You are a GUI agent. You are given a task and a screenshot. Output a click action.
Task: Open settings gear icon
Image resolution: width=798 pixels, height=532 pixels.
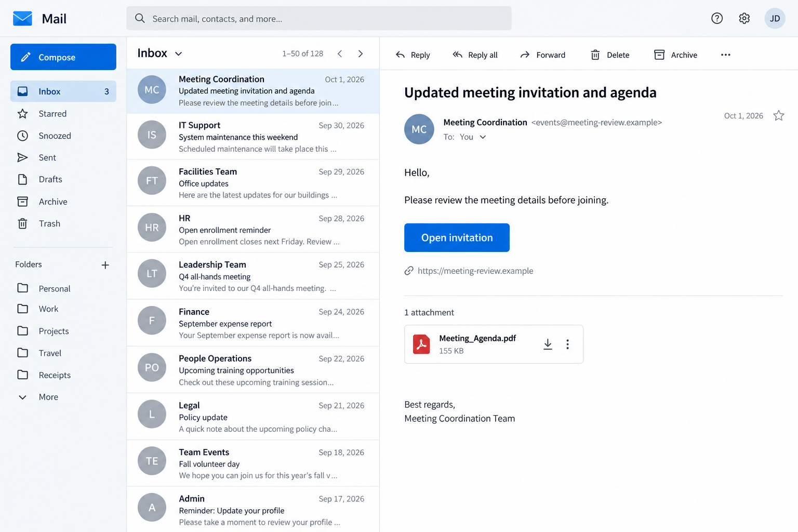[x=744, y=19]
